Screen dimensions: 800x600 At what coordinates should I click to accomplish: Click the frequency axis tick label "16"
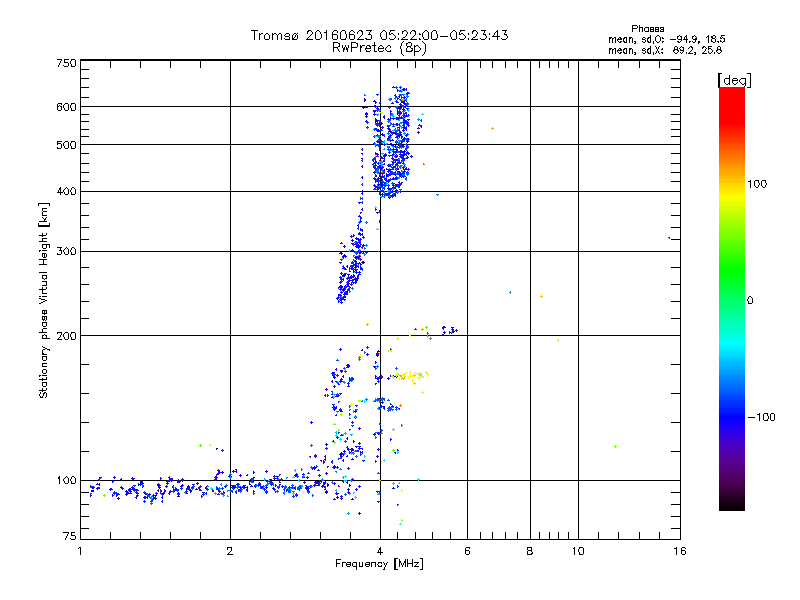pos(680,551)
